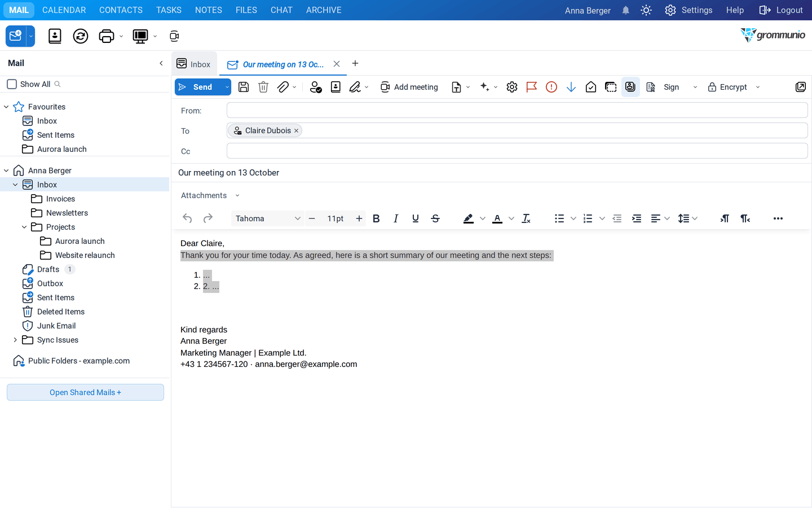Check the Show All checkbox
Screen dimensions: 812x508
coord(12,84)
